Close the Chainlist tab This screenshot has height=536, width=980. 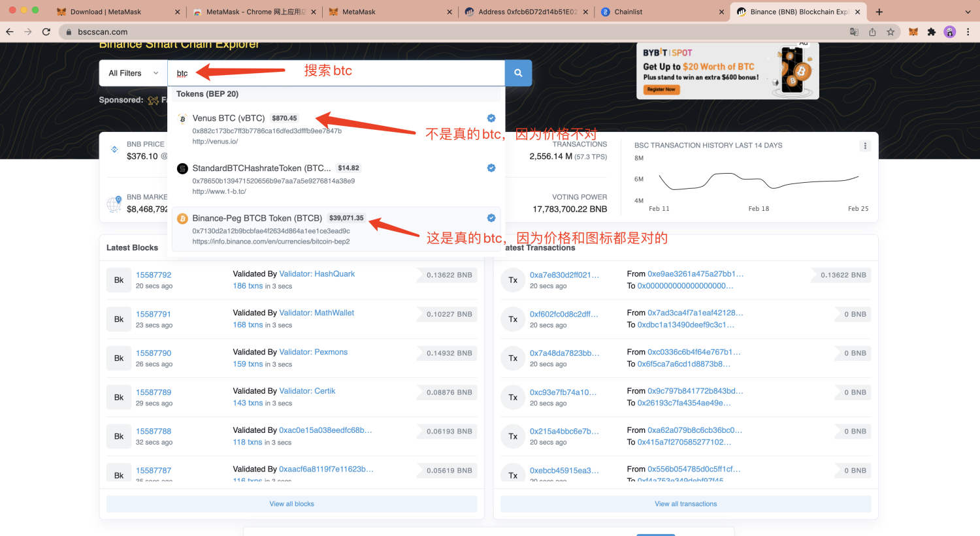pos(721,12)
